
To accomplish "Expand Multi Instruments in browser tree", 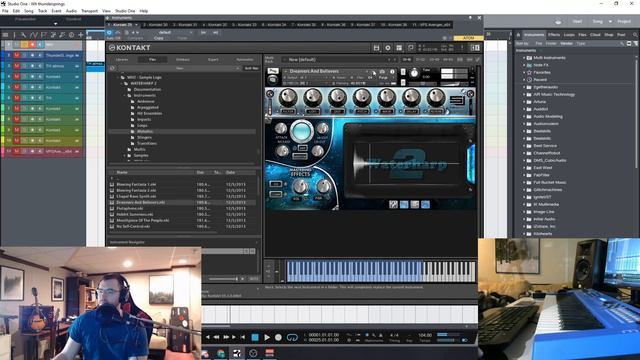I will (524, 58).
